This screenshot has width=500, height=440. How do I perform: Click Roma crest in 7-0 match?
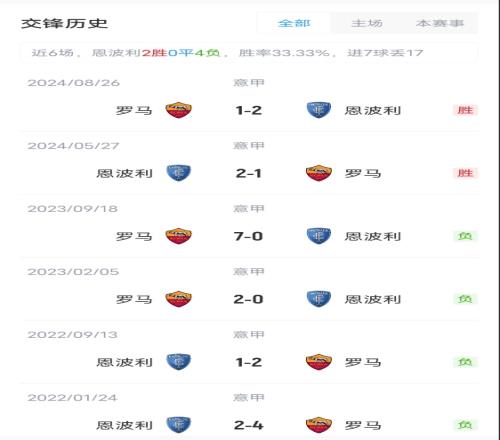179,236
